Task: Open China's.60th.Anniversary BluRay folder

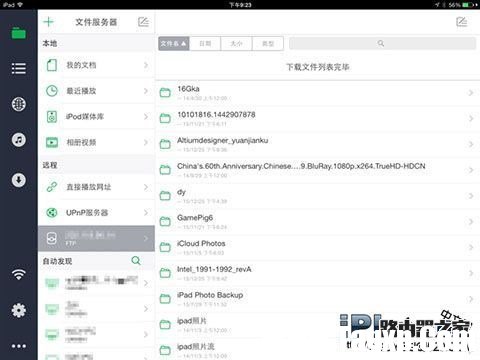Action: [x=318, y=170]
